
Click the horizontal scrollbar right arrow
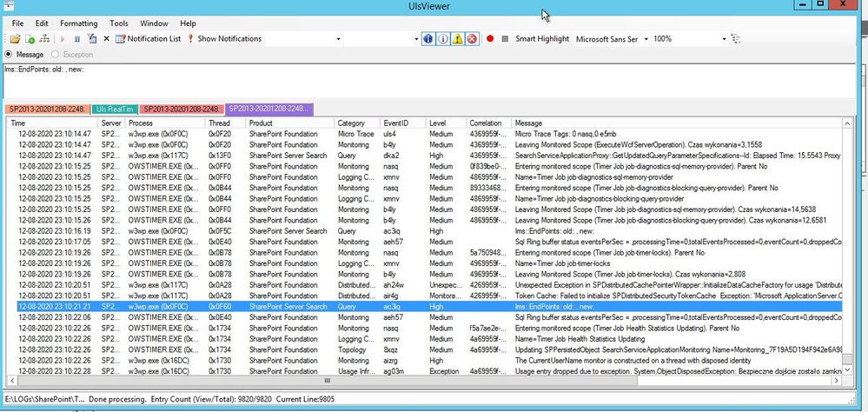[837, 381]
